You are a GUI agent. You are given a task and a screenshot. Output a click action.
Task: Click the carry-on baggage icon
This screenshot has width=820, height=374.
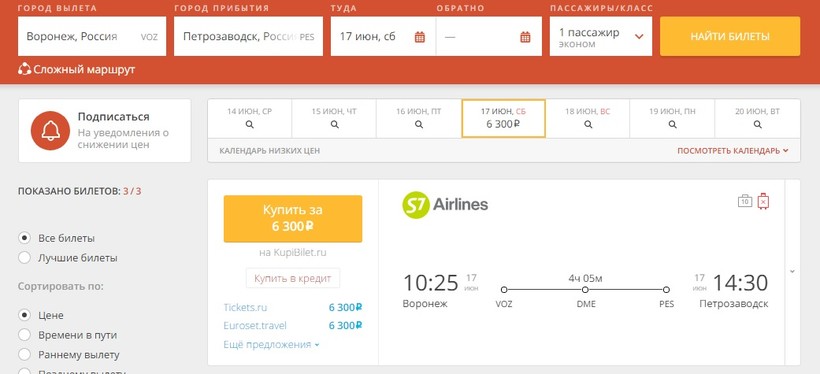(x=745, y=201)
